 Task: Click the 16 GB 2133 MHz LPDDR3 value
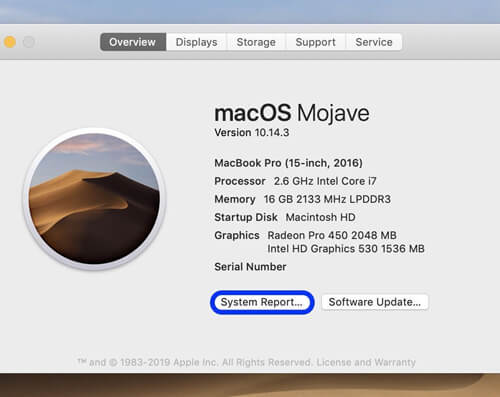point(327,199)
